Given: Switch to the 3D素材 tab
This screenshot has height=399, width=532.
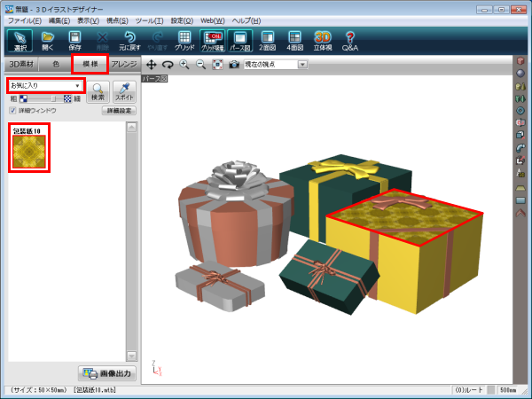Looking at the screenshot, I should (x=23, y=65).
